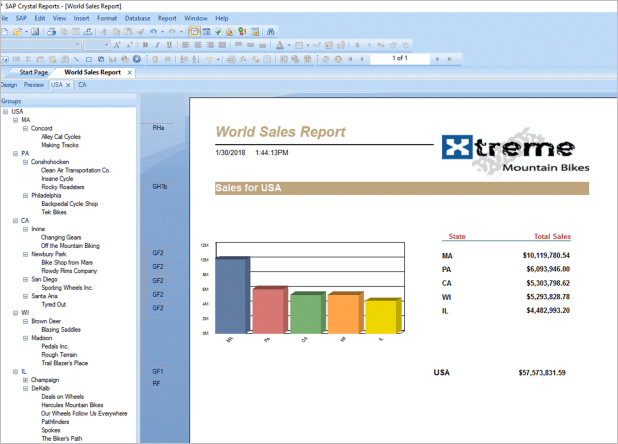The image size is (618, 444).
Task: Click the Find binoculars icon
Action: [x=270, y=31]
